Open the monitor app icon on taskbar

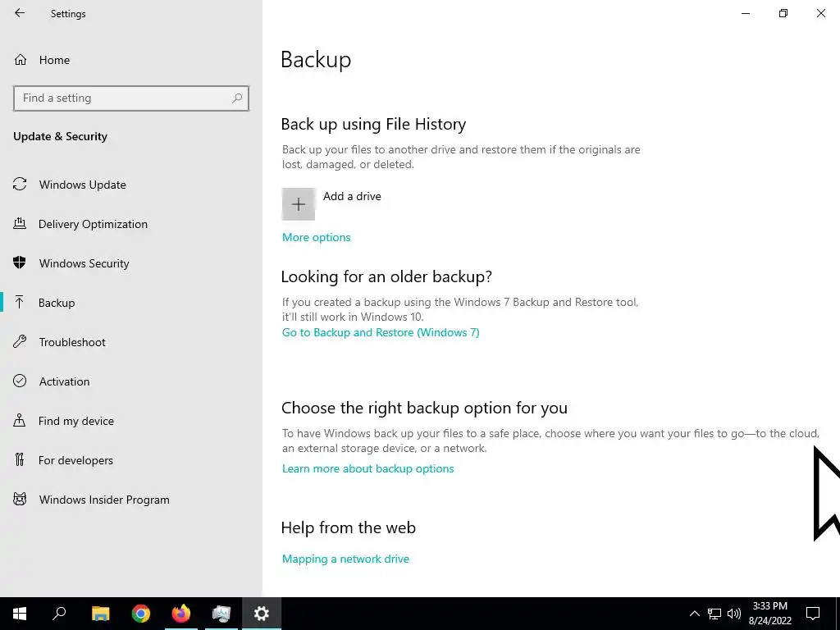(x=221, y=614)
